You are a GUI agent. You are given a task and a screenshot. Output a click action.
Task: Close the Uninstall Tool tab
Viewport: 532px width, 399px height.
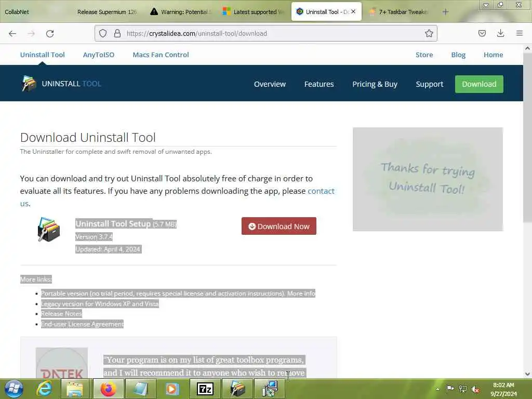click(353, 11)
